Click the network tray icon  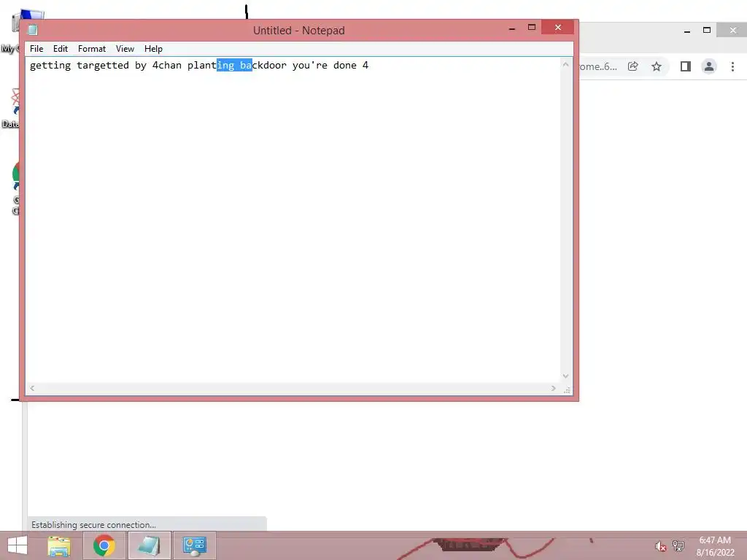pyautogui.click(x=678, y=545)
